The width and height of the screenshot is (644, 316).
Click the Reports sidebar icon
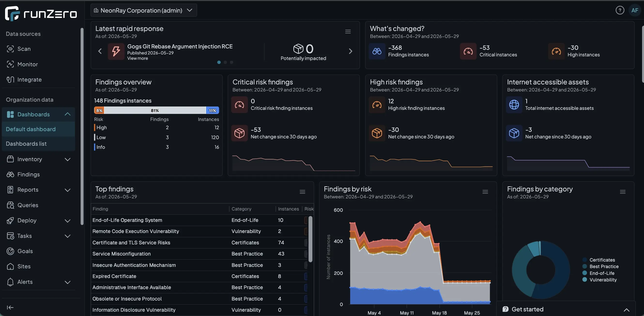pyautogui.click(x=10, y=190)
